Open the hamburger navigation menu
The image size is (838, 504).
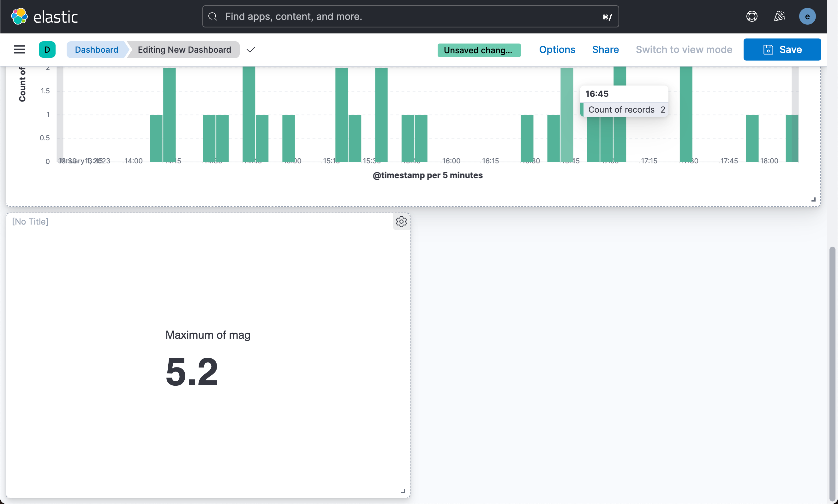pos(19,50)
